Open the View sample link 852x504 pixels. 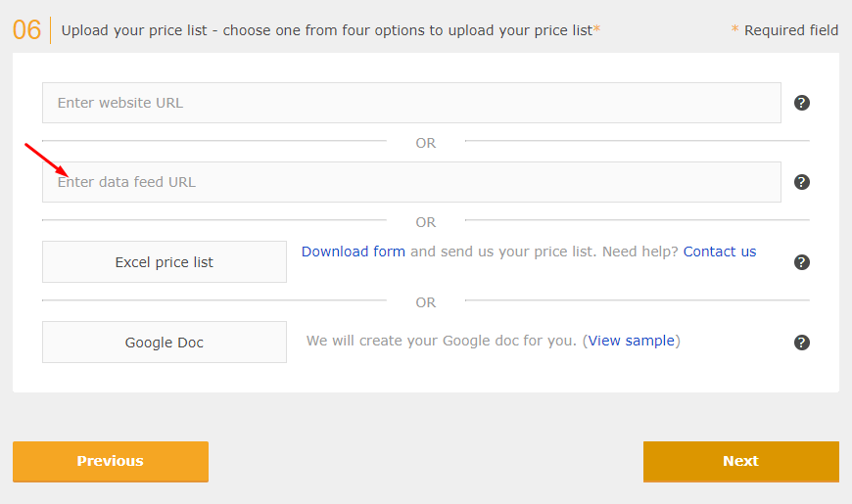(x=631, y=341)
